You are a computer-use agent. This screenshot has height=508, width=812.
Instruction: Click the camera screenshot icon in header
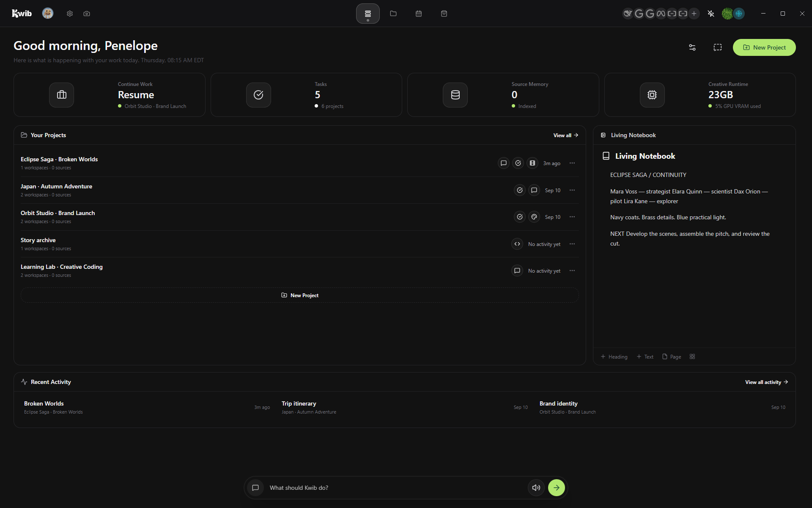87,14
